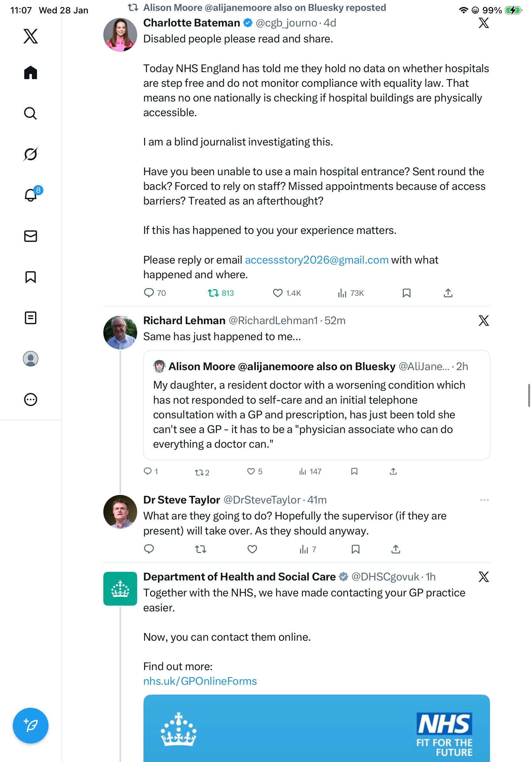532x762 pixels.
Task: Open the Grok icon in the sidebar
Action: (x=31, y=154)
